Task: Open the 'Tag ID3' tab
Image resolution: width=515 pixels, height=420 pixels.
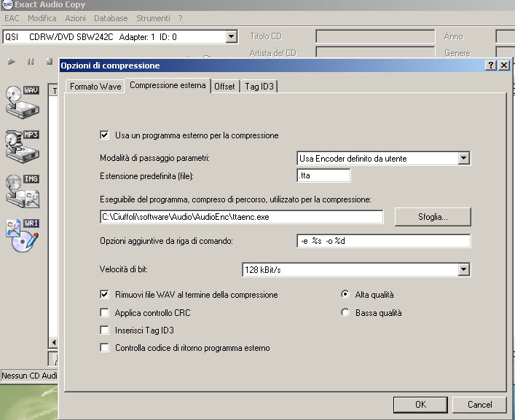Action: click(x=260, y=87)
